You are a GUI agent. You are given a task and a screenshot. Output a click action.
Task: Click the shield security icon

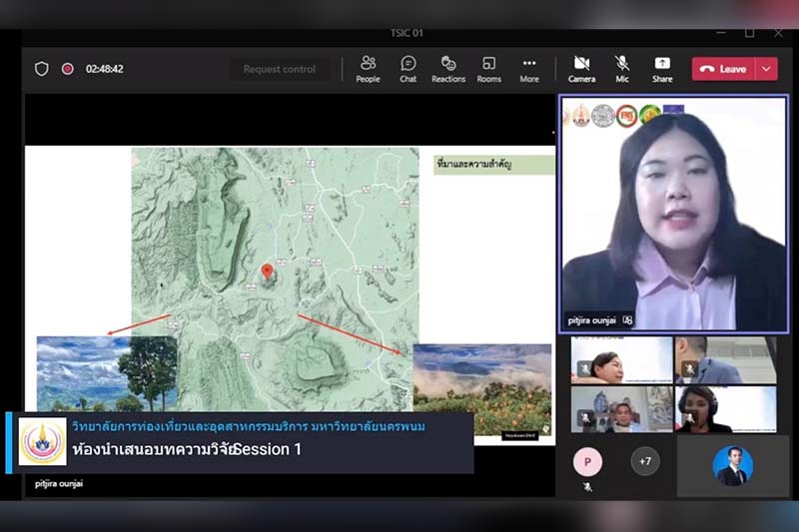tap(42, 69)
